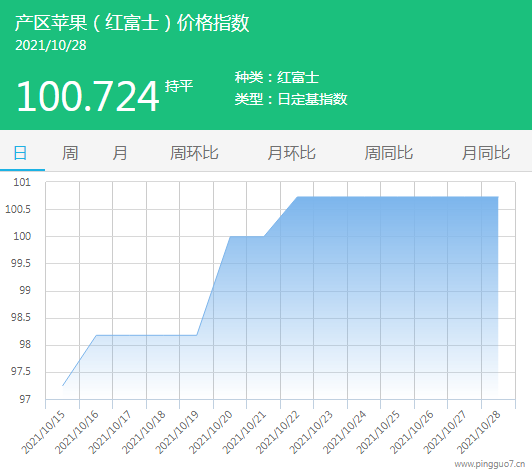
Task: Switch to 周环比 tab
Action: click(x=194, y=153)
